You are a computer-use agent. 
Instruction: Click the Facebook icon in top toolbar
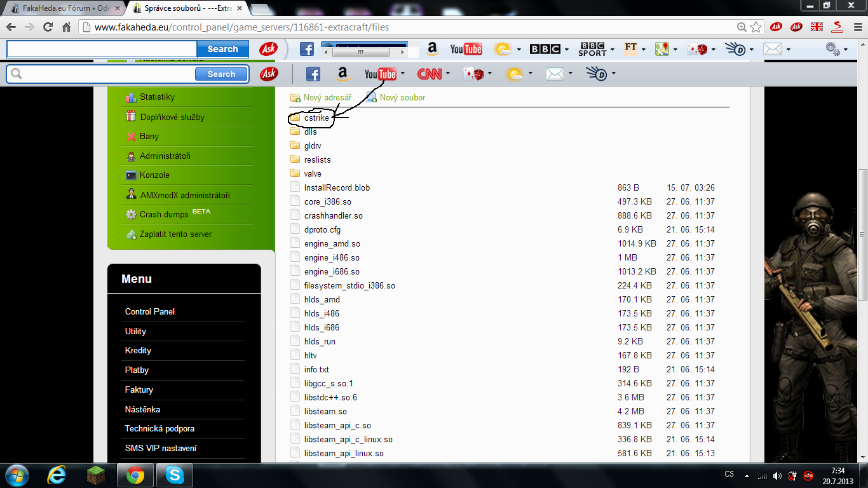tap(307, 49)
